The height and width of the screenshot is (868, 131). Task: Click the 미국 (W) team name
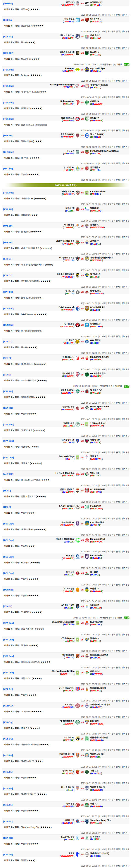pos(70,2)
